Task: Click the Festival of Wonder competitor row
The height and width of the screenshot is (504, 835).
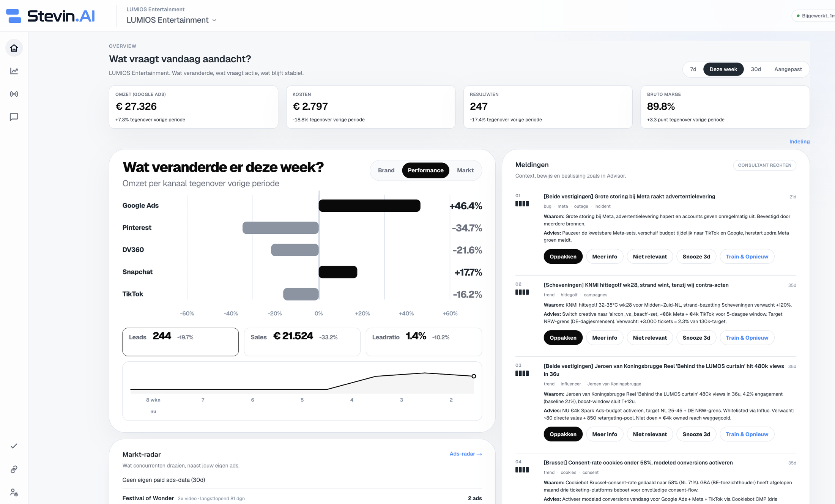Action: [x=302, y=498]
